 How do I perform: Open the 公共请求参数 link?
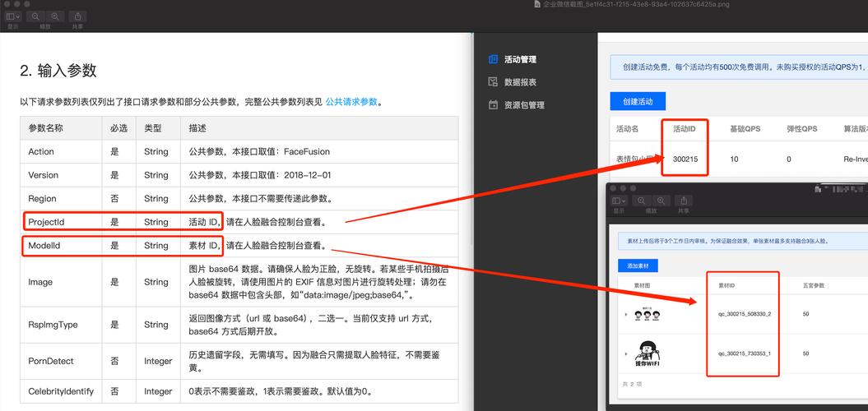pyautogui.click(x=351, y=102)
